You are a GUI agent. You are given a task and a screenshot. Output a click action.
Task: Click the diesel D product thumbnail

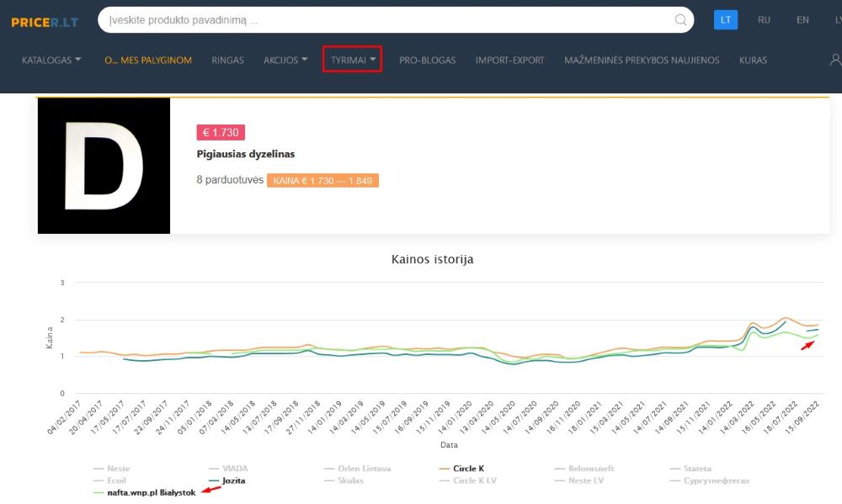[x=104, y=165]
